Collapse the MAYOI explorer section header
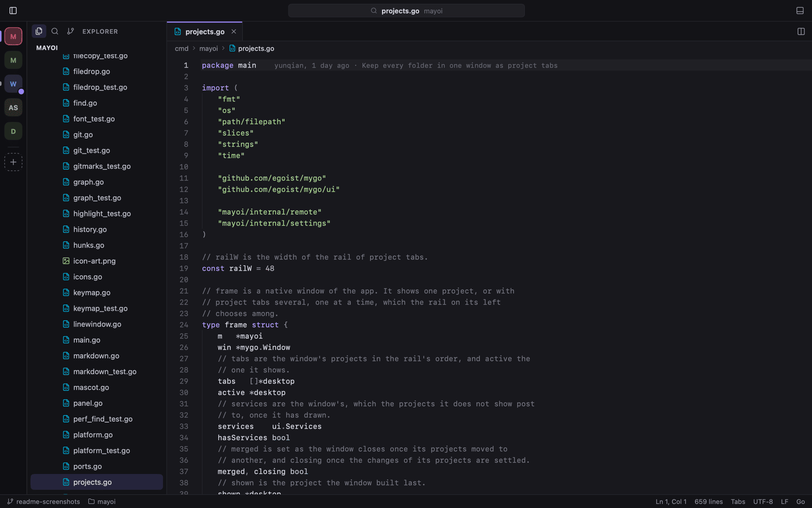812x508 pixels. [47, 48]
